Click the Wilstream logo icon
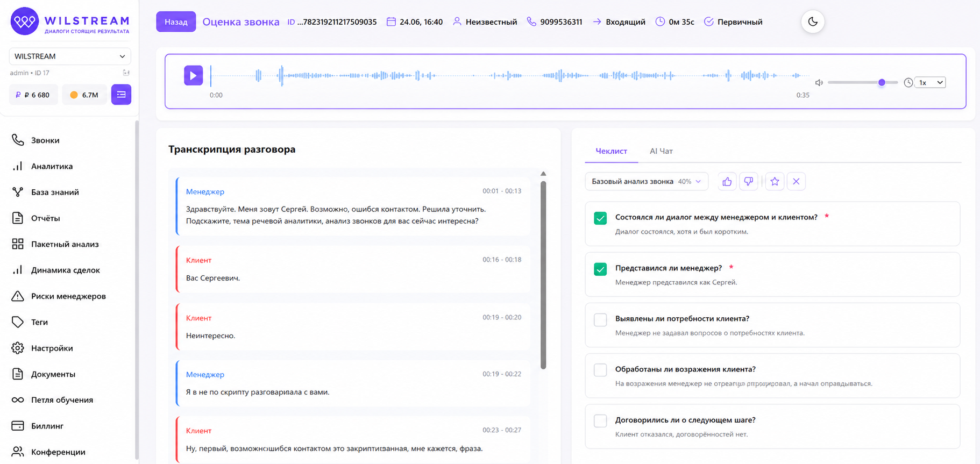Image resolution: width=980 pixels, height=464 pixels. coord(25,22)
